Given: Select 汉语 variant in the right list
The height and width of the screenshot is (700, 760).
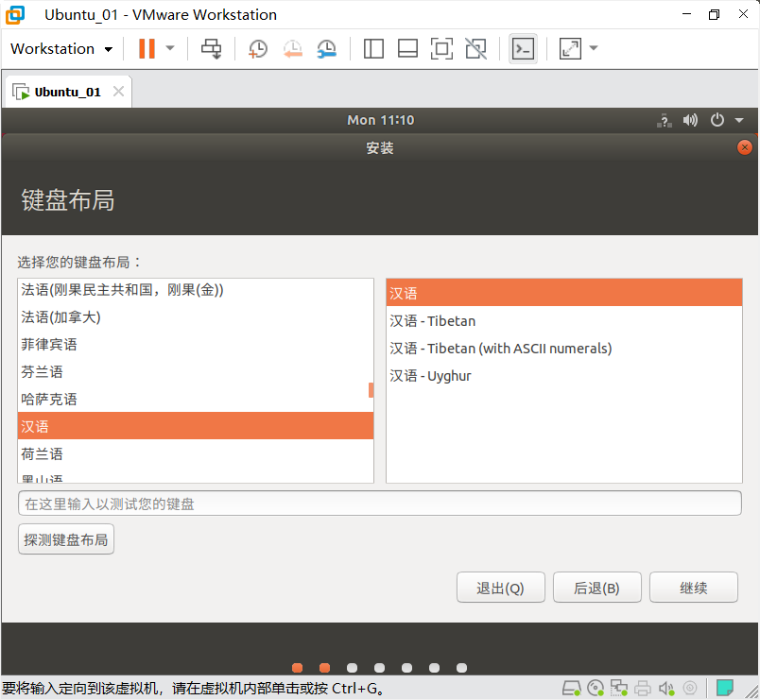Looking at the screenshot, I should click(x=564, y=293).
